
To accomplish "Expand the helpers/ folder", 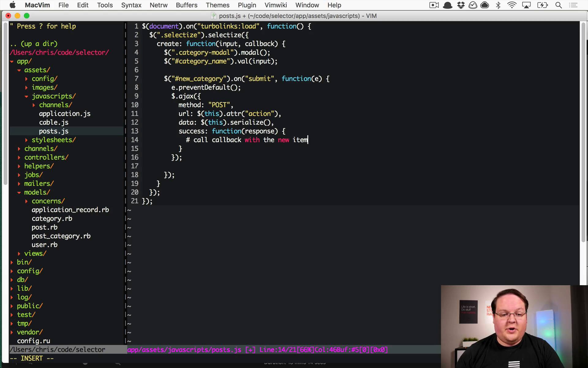I will click(x=19, y=166).
